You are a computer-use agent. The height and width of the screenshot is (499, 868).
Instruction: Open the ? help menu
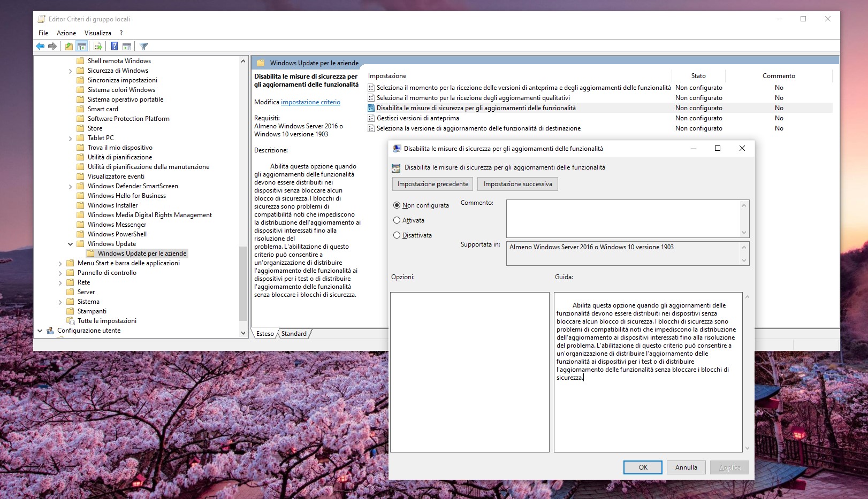pos(121,33)
